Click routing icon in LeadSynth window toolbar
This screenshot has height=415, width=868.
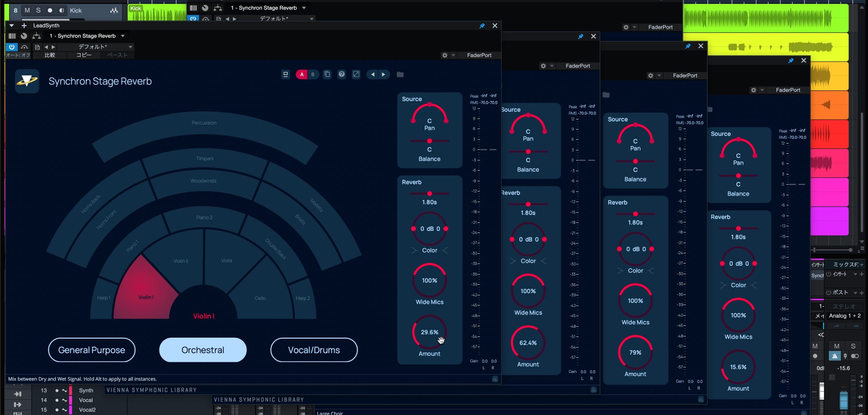[x=36, y=36]
